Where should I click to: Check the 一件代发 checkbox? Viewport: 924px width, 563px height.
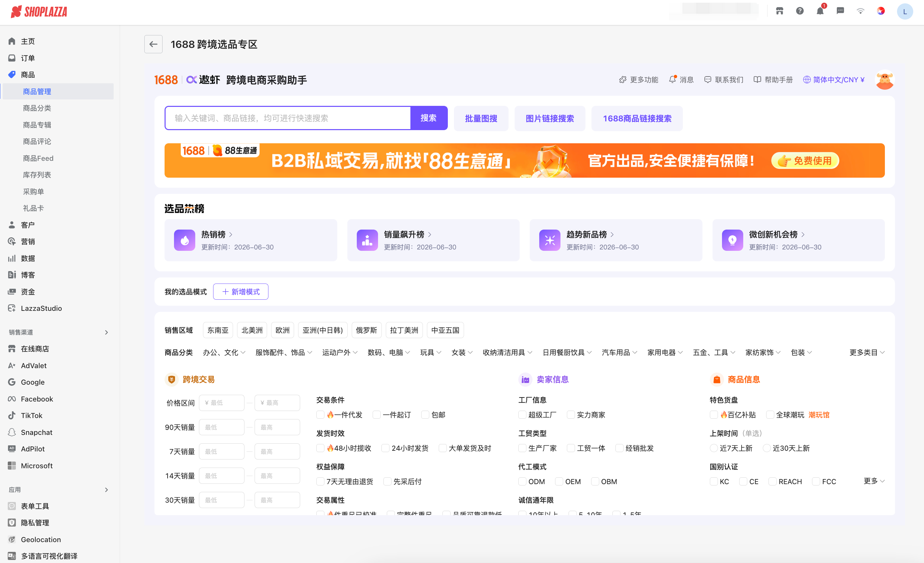320,415
